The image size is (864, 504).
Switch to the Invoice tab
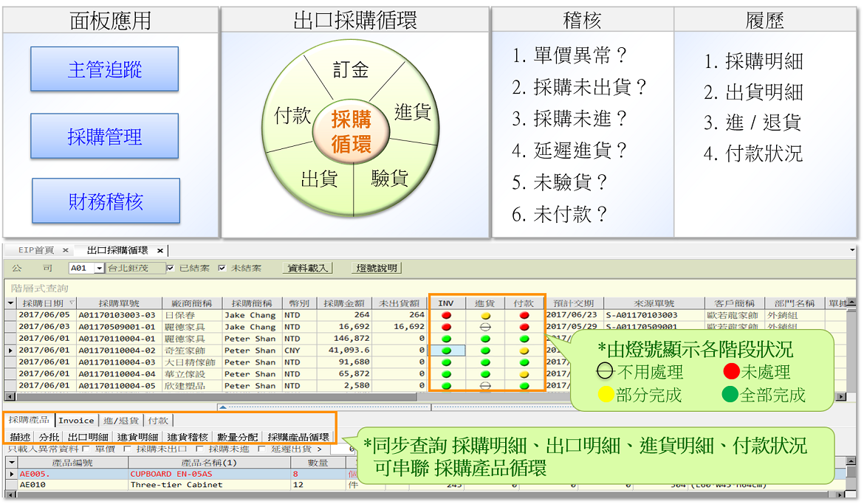pyautogui.click(x=76, y=421)
